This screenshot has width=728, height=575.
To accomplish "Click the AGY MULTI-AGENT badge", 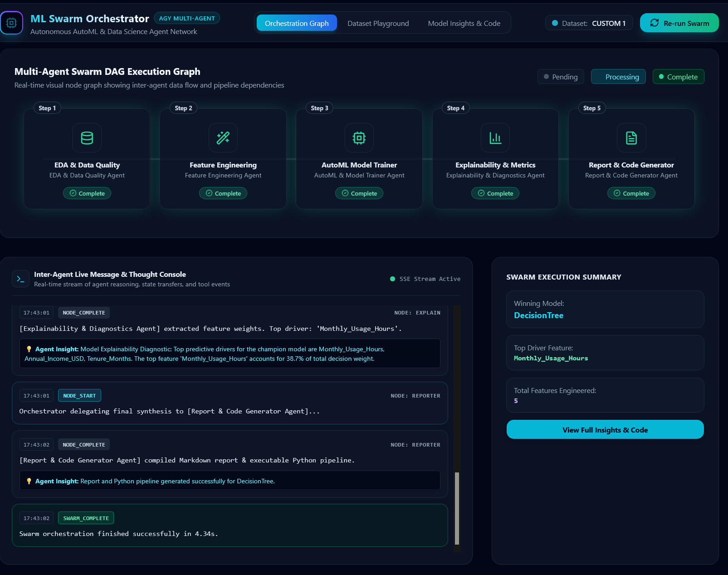I will [x=187, y=18].
